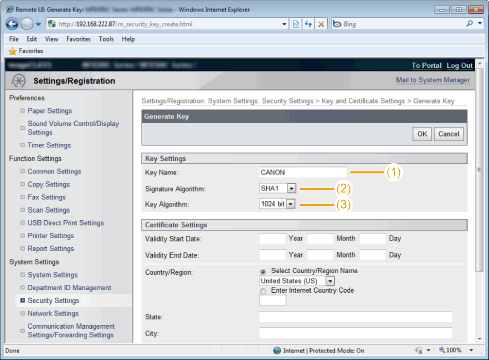Open the Tools menu

point(106,39)
